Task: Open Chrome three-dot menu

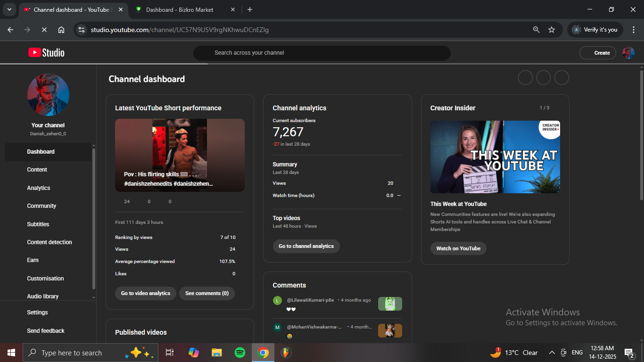Action: 634,30
